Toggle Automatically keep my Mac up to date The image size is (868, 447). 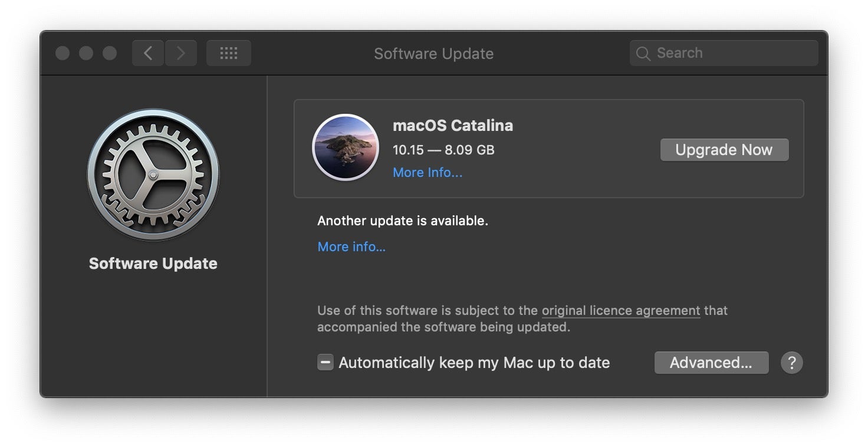325,362
